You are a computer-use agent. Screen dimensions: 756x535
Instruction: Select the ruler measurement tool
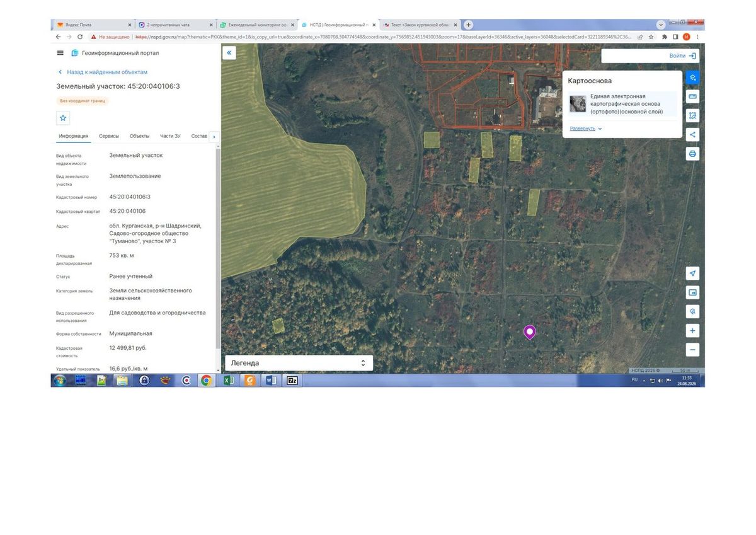point(692,97)
